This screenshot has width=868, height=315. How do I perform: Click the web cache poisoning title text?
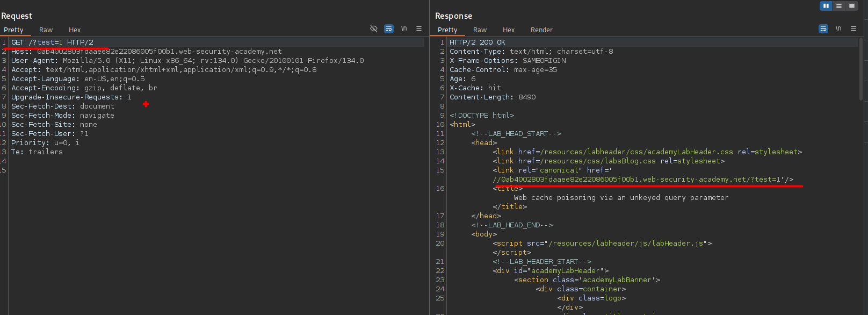coord(621,198)
